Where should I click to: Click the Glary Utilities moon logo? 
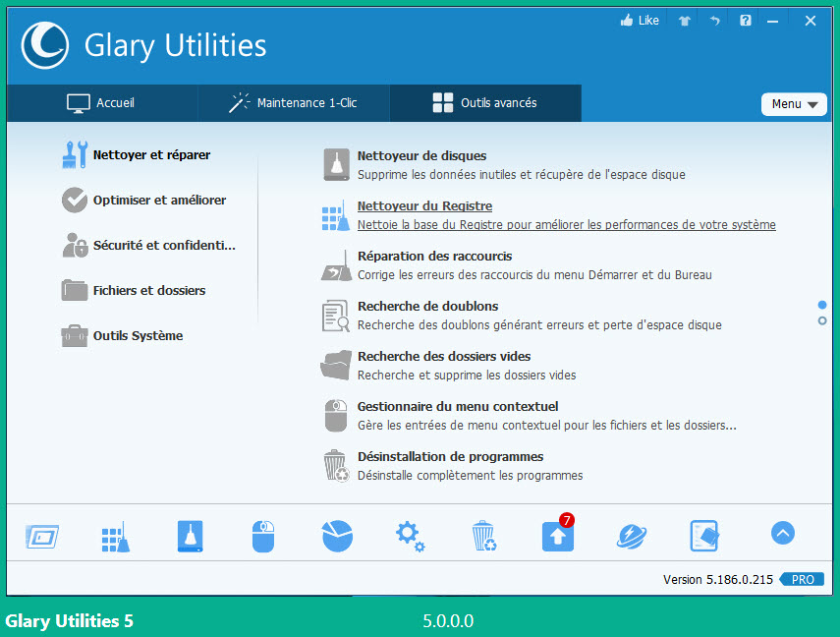pyautogui.click(x=45, y=45)
